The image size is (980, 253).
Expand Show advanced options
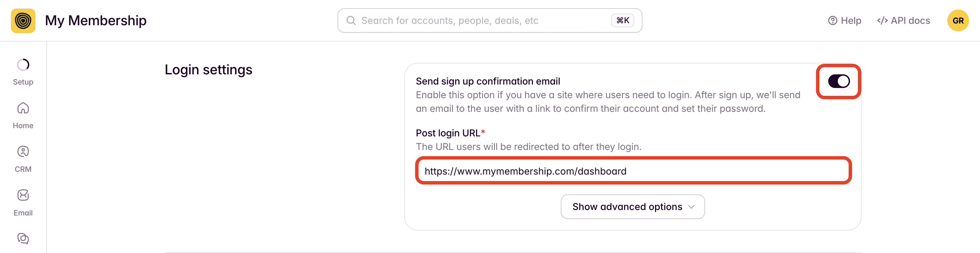[633, 207]
